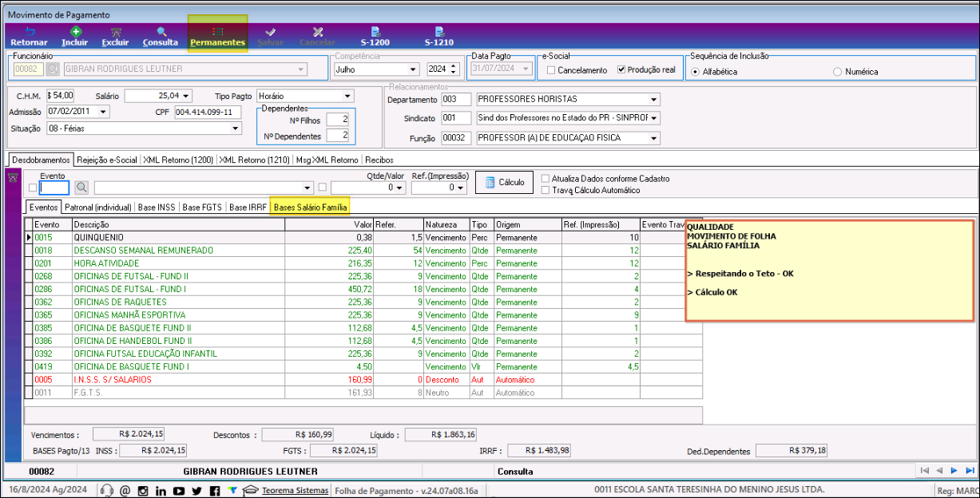The width and height of the screenshot is (980, 498).
Task: Open the Bases Salário Família tab
Action: (311, 207)
